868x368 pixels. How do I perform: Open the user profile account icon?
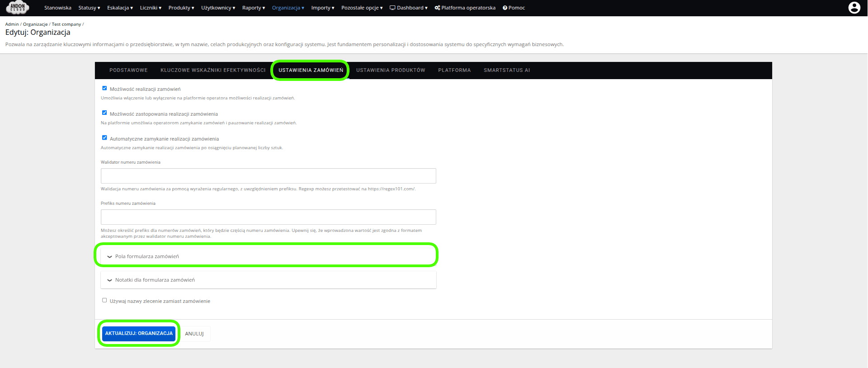(x=854, y=8)
